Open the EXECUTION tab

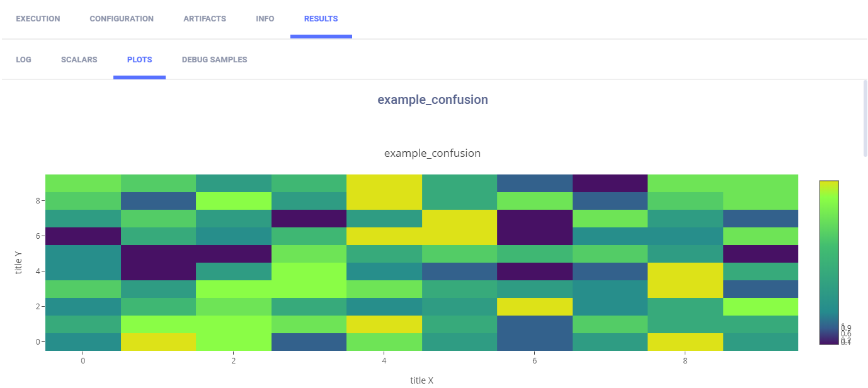point(38,19)
